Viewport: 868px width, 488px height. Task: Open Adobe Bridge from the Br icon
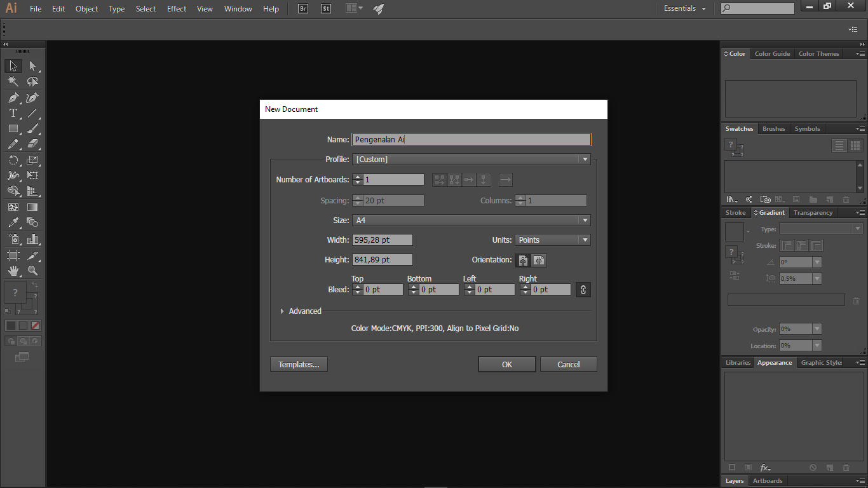point(303,9)
